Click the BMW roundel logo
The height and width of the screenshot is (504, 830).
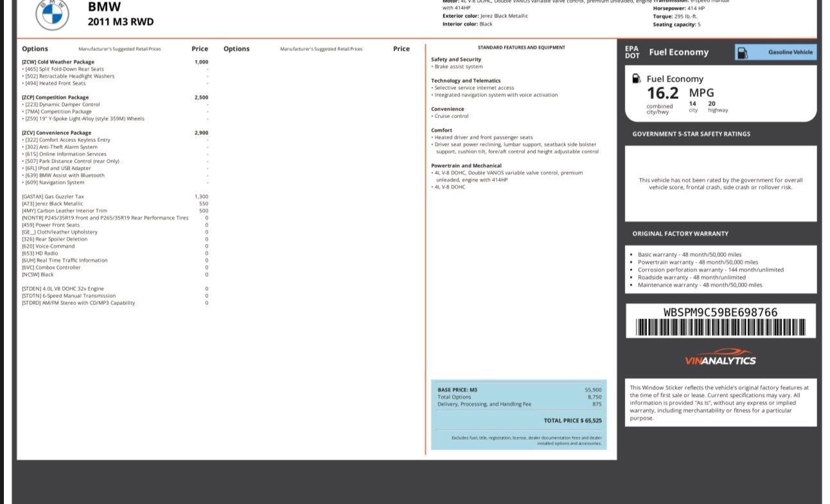click(x=52, y=13)
